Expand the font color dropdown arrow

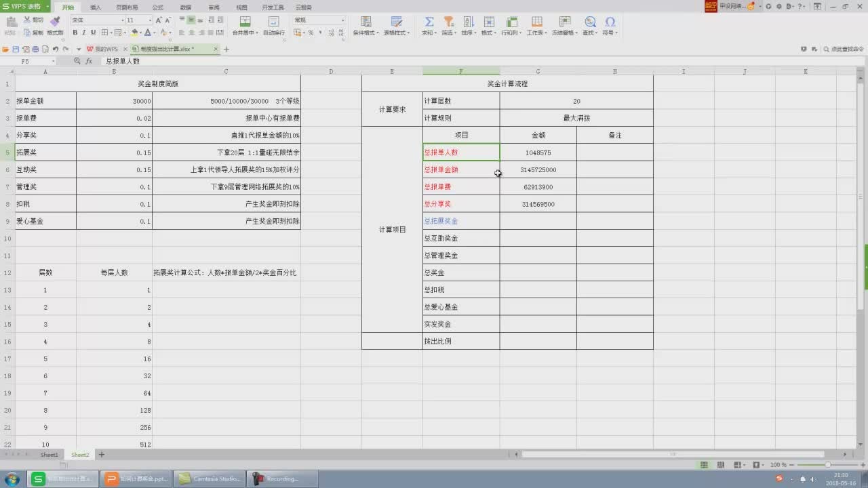click(x=155, y=33)
